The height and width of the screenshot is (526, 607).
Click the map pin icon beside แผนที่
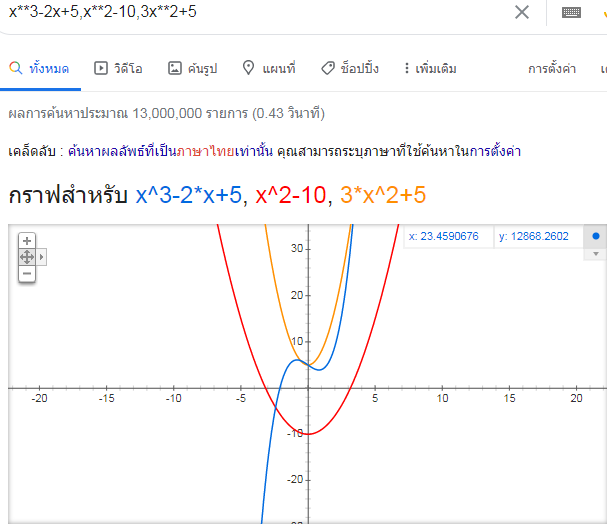point(248,68)
